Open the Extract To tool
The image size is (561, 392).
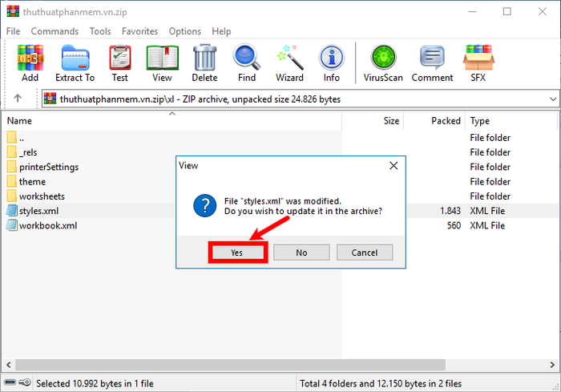[75, 63]
